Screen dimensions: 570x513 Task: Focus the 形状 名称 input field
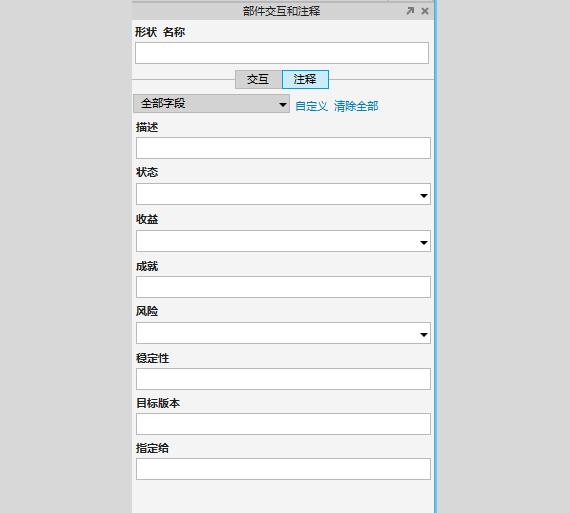click(x=282, y=53)
